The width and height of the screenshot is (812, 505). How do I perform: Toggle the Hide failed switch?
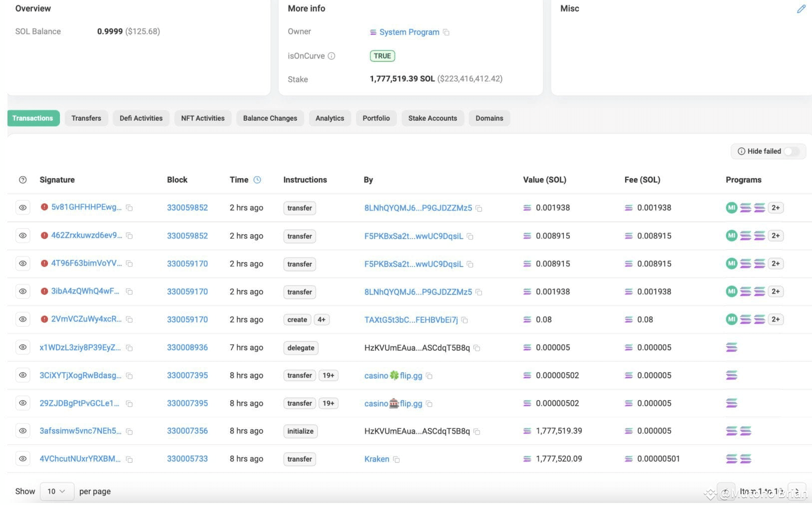791,151
